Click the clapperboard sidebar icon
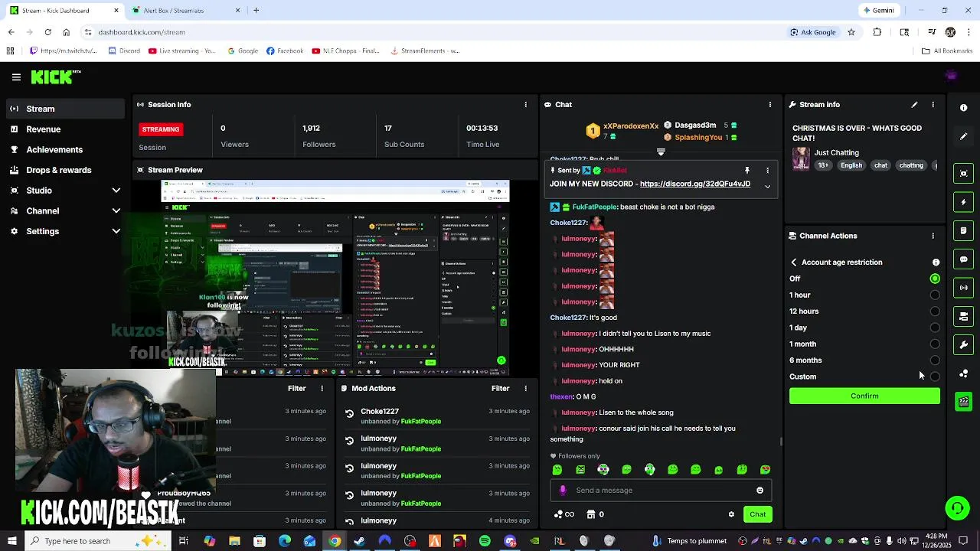 pos(963,402)
